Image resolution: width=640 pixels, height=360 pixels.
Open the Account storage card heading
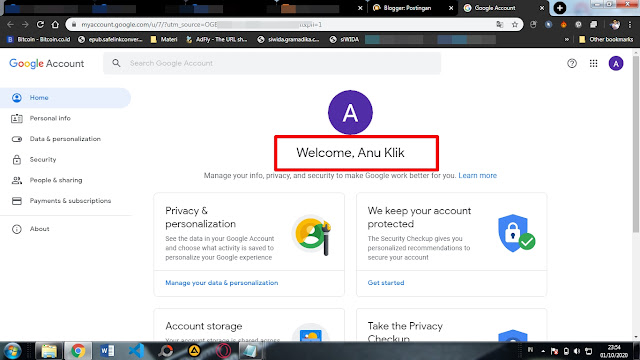coord(204,326)
